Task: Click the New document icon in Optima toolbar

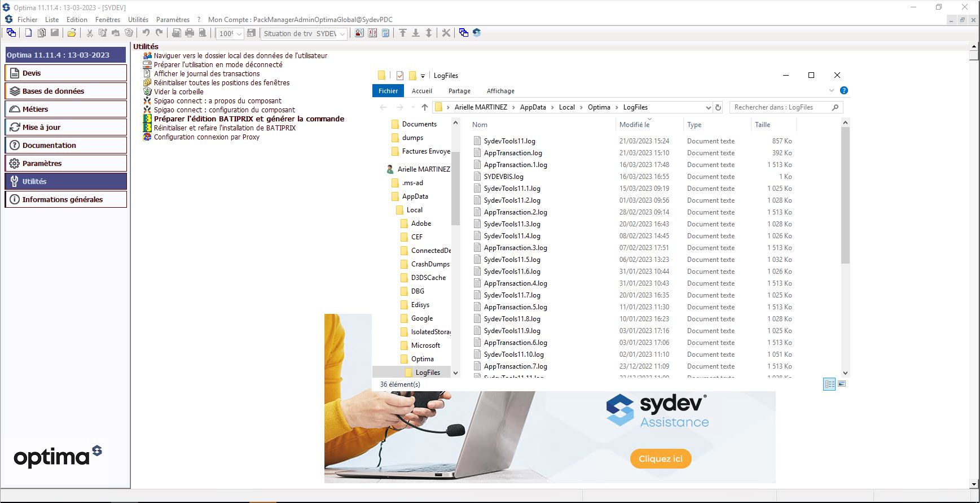Action: [28, 33]
